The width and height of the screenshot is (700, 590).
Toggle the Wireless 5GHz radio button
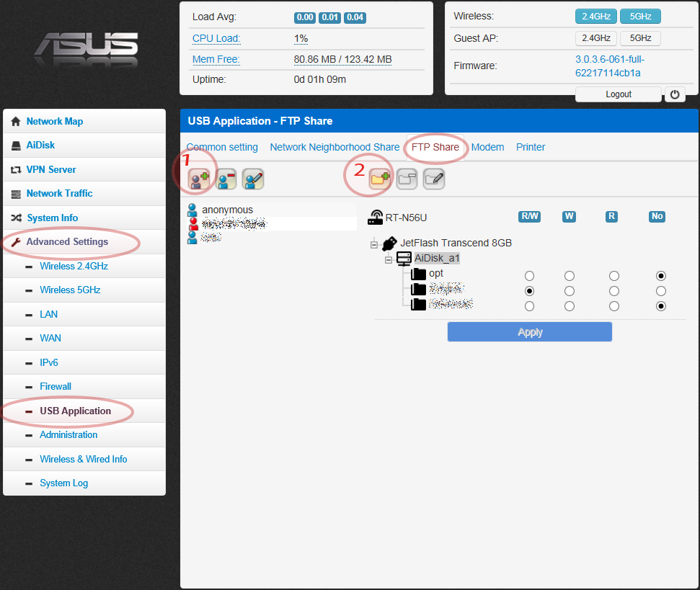coord(640,16)
